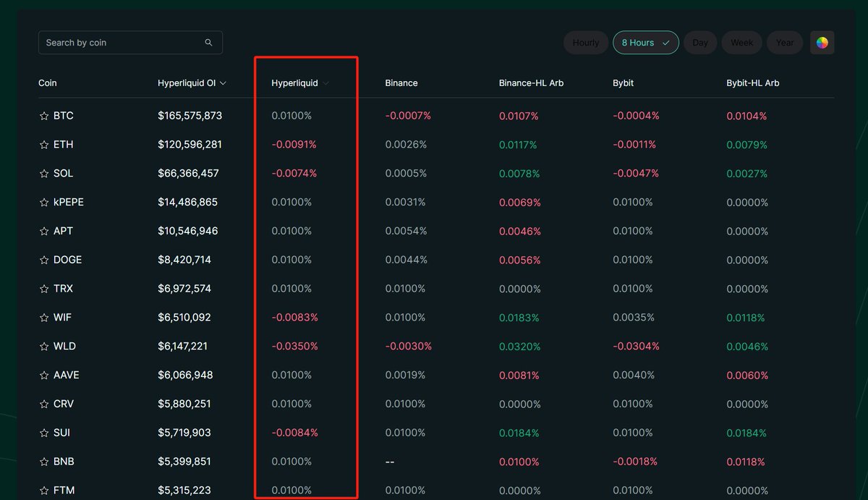The image size is (868, 500).
Task: Star the AAVE coin row
Action: pyautogui.click(x=43, y=376)
